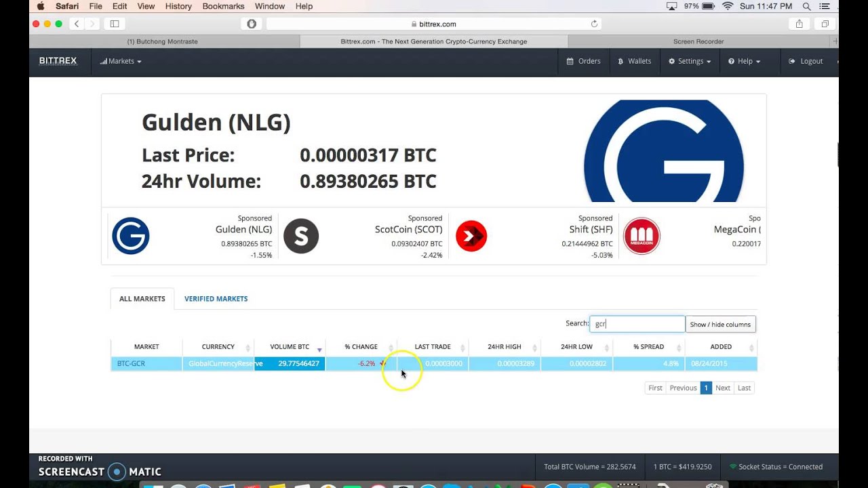Screen dimensions: 868x488
Task: Go to the Next results page
Action: pyautogui.click(x=723, y=388)
